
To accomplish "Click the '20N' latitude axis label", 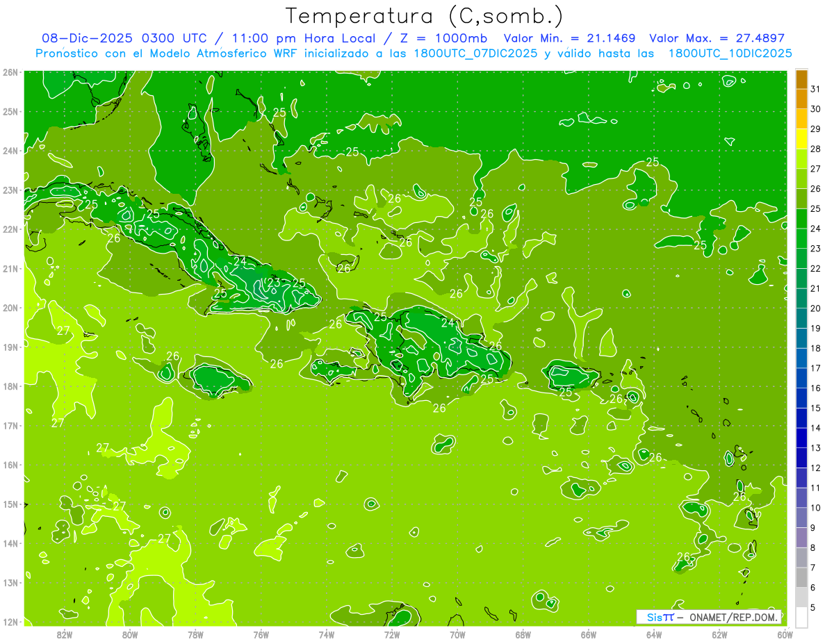I will tap(10, 308).
